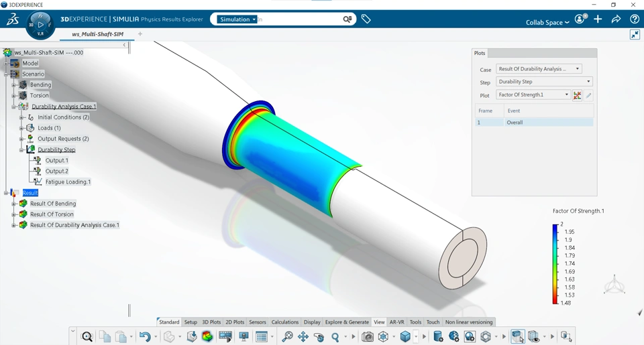Click the globe with gear icon
The width and height of the screenshot is (644, 345).
(454, 337)
